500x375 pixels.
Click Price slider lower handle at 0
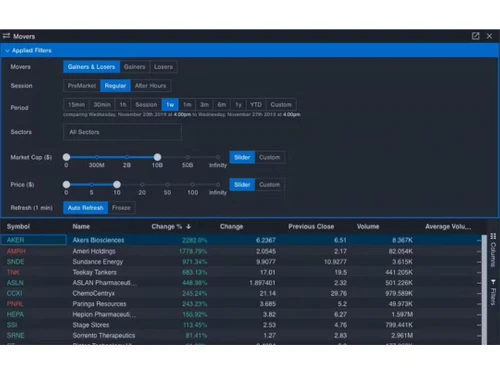tap(66, 184)
